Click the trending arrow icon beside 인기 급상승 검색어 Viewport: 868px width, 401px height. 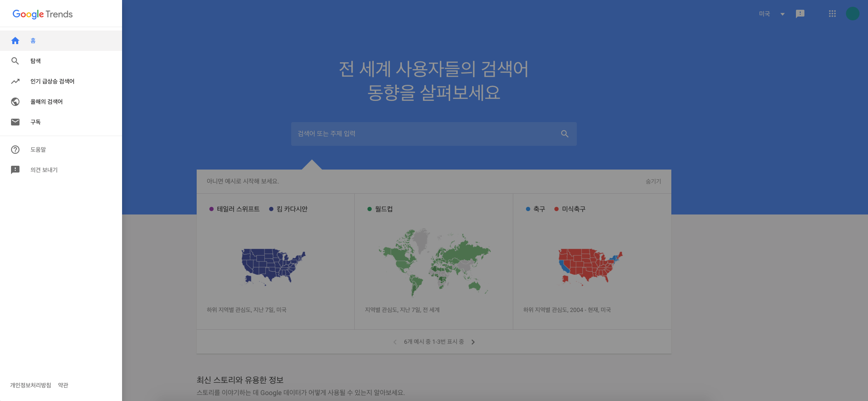click(x=15, y=81)
